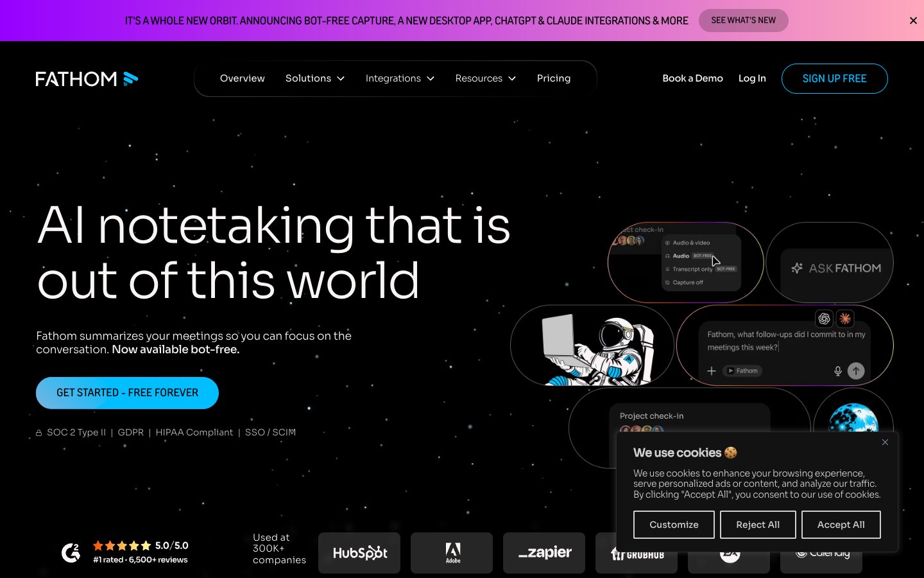
Task: Click the G2 logo icon
Action: tap(71, 552)
